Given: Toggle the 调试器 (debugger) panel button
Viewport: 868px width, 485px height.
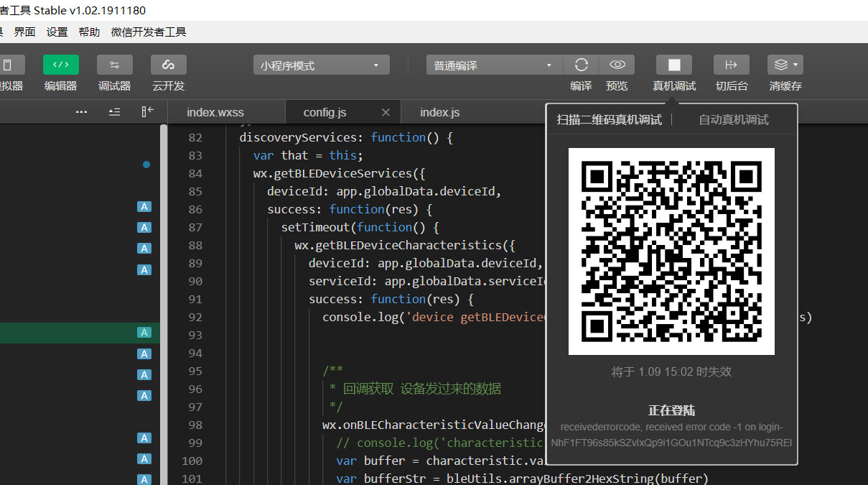Looking at the screenshot, I should [x=114, y=65].
